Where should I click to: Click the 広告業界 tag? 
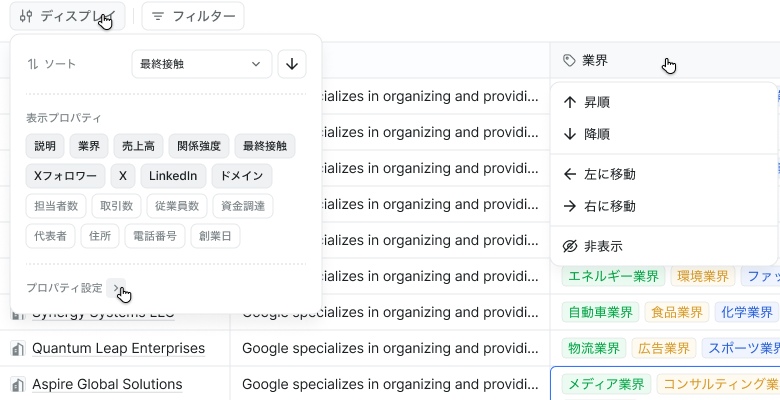(664, 348)
